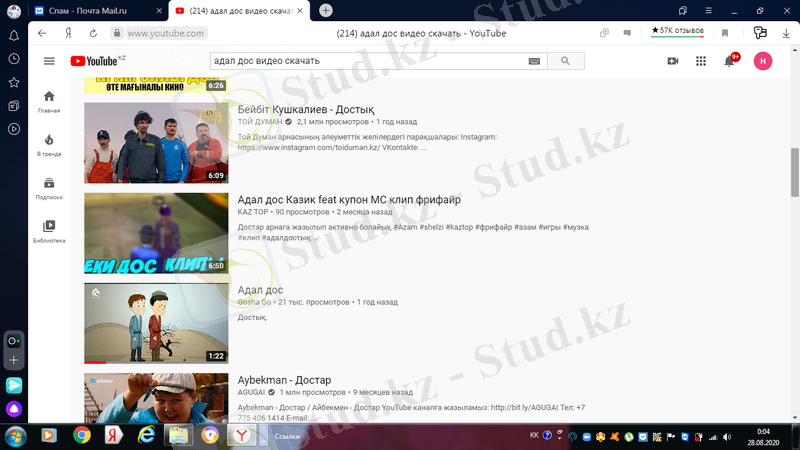Screen dimensions: 800x450
Task: Open the account avatar menu
Action: pos(763,61)
